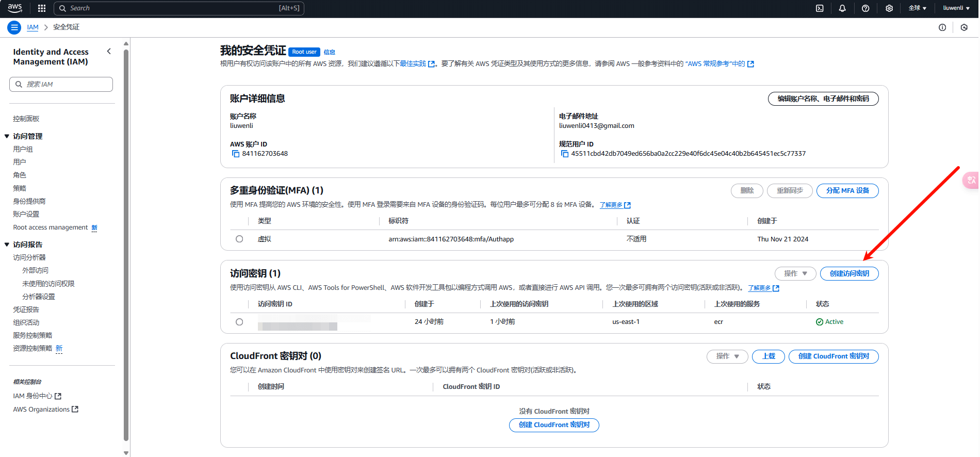Go to 控制面板 in sidebar
This screenshot has height=457, width=980.
click(x=26, y=119)
